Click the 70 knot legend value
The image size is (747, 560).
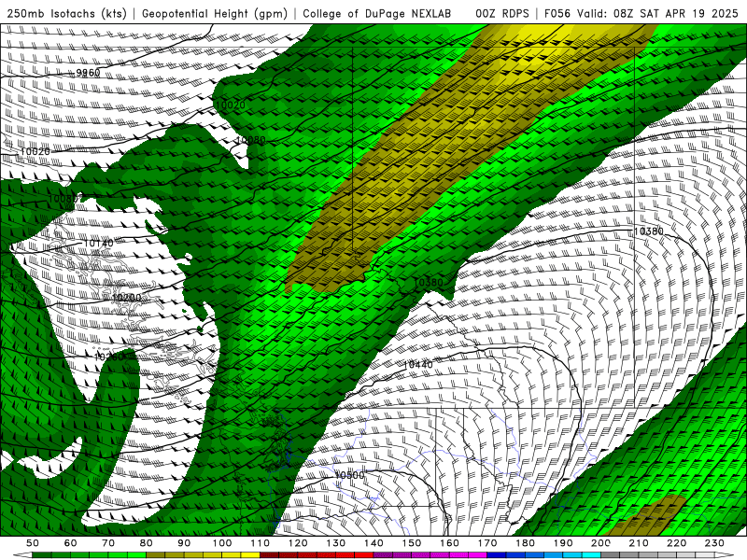click(x=108, y=543)
